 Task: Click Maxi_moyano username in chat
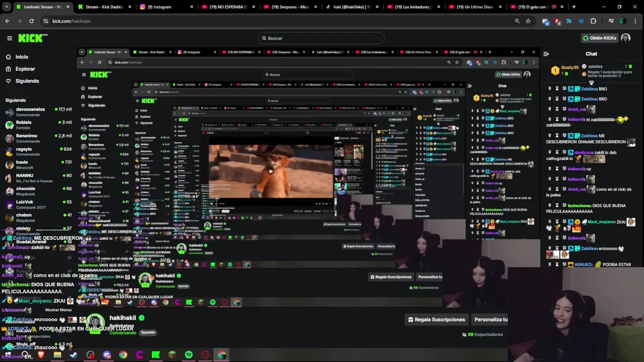click(601, 222)
